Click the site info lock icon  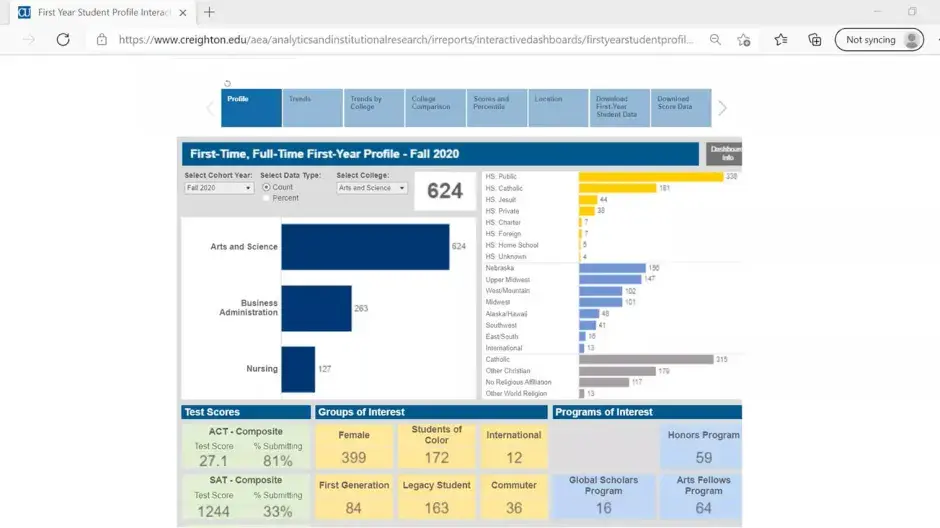tap(101, 40)
